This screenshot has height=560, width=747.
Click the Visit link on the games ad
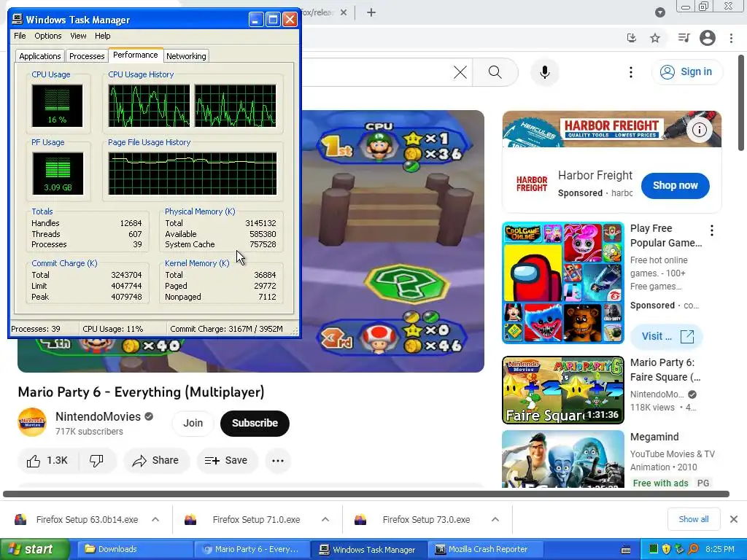click(x=667, y=336)
